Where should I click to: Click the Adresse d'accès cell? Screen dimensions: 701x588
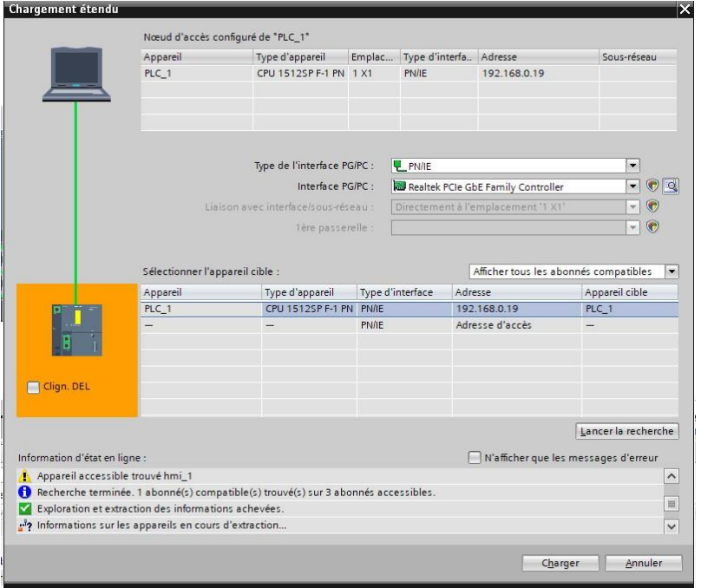click(517, 325)
